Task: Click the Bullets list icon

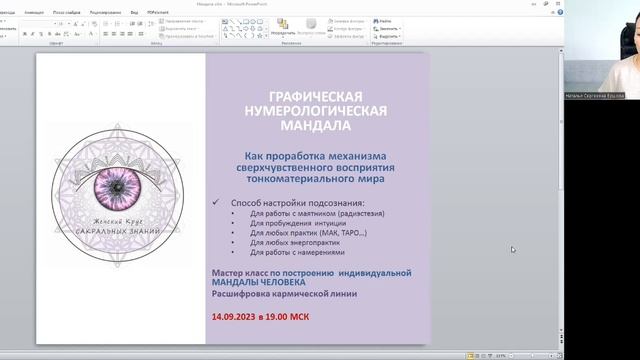Action: 106,24
